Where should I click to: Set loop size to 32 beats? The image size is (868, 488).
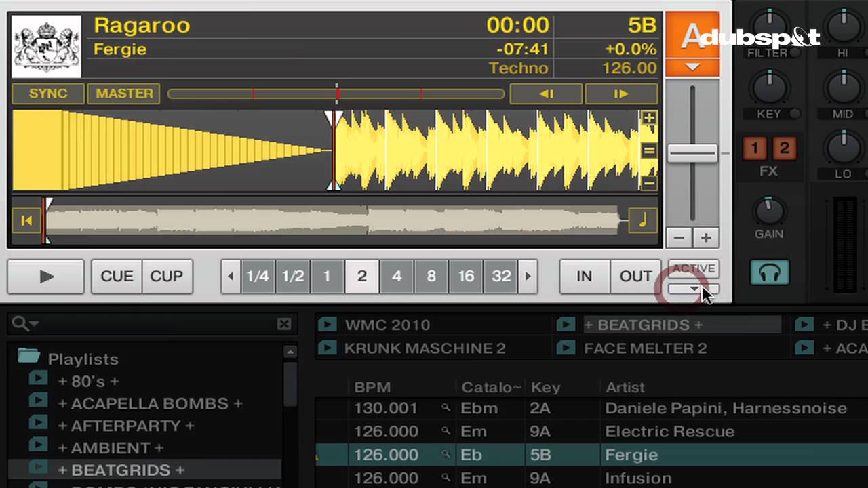(x=501, y=276)
